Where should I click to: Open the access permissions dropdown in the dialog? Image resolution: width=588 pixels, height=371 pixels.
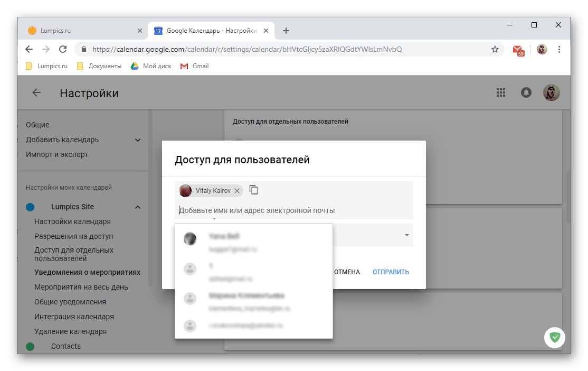click(406, 235)
